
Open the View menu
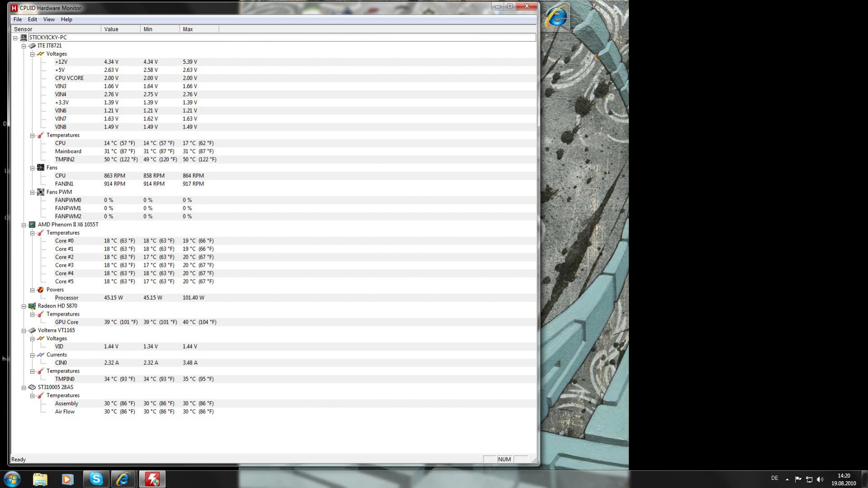(49, 19)
